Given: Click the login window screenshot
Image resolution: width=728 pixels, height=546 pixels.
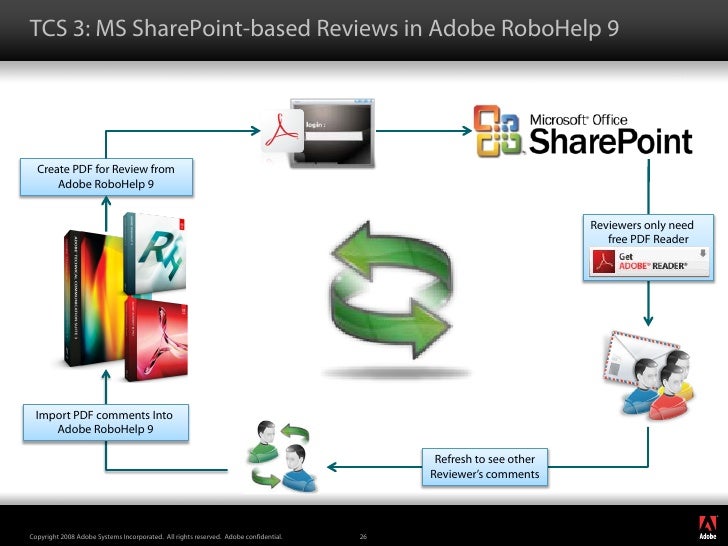Looking at the screenshot, I should coord(332,133).
